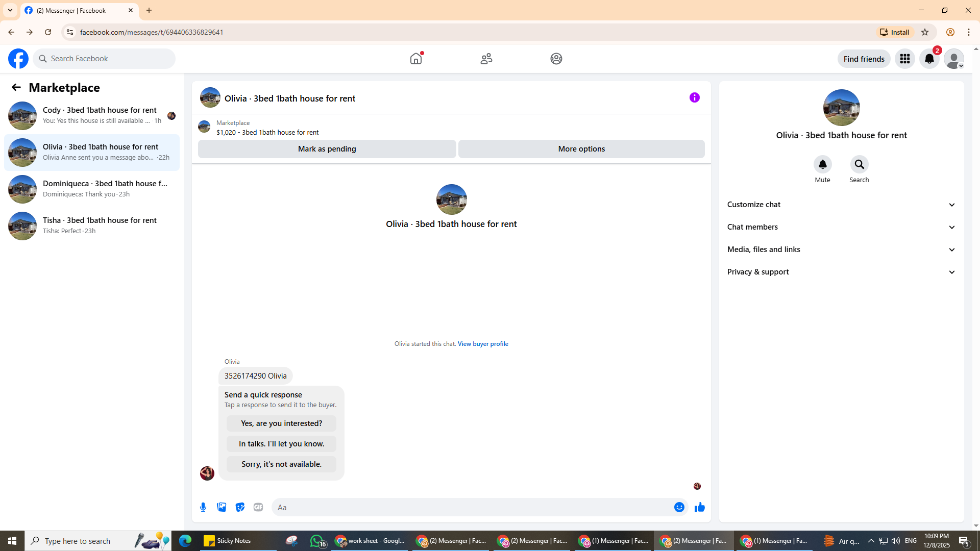The height and width of the screenshot is (551, 980).
Task: Open Tisha's house for rent conversation
Action: click(92, 226)
